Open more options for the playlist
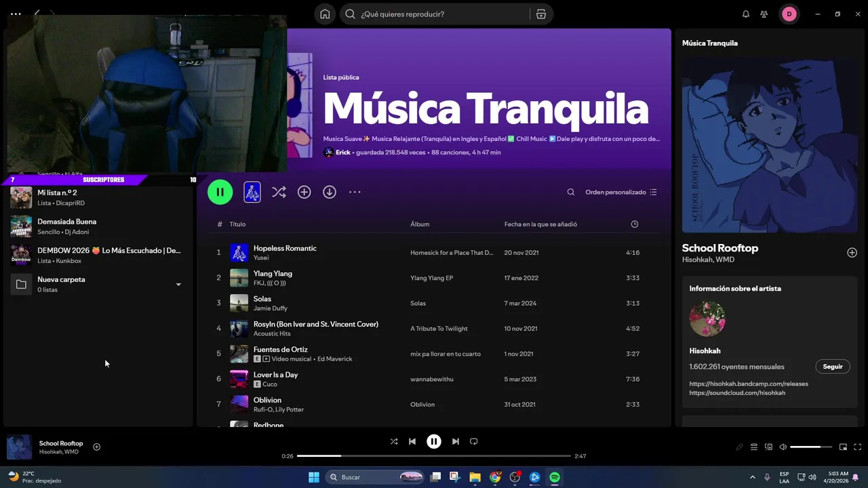Viewport: 868px width, 488px height. (355, 192)
